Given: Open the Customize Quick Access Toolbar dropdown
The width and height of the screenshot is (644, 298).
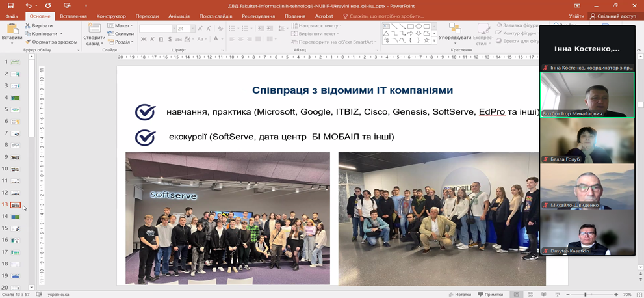Looking at the screenshot, I should pyautogui.click(x=86, y=6).
